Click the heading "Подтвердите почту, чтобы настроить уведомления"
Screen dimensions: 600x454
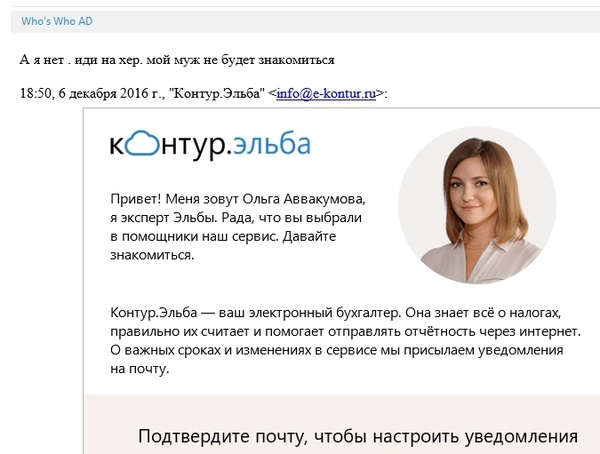click(x=357, y=436)
